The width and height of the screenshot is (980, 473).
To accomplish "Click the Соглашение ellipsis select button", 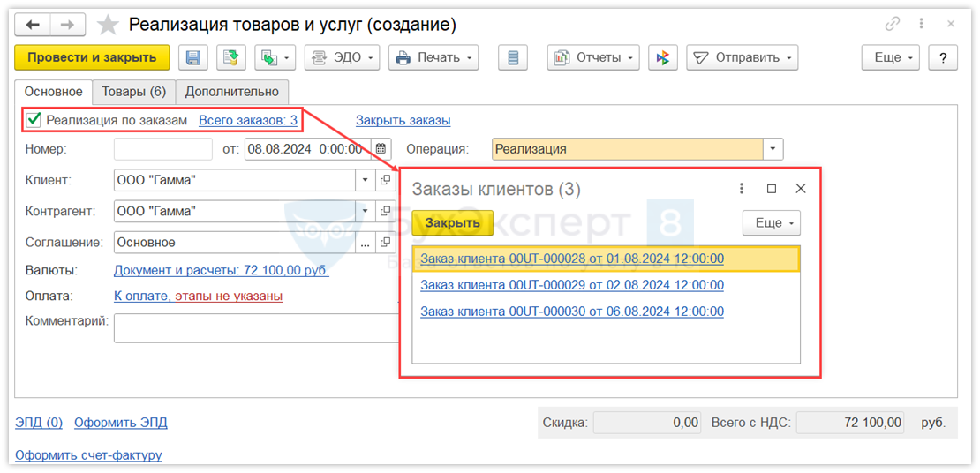I will click(366, 243).
